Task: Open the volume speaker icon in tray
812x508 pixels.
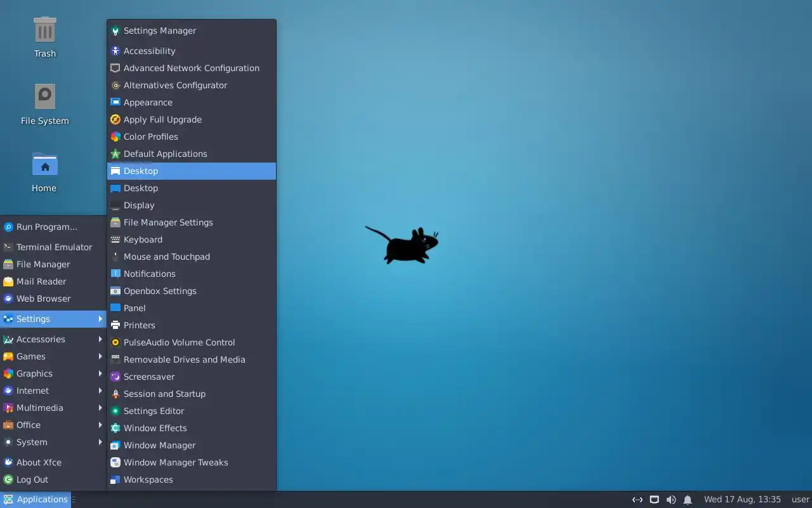Action: 671,500
